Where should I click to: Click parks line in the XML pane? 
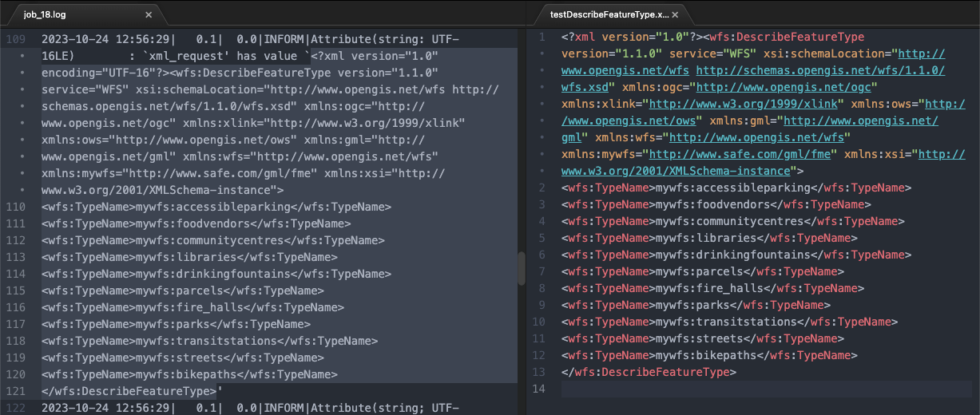pyautogui.click(x=696, y=305)
